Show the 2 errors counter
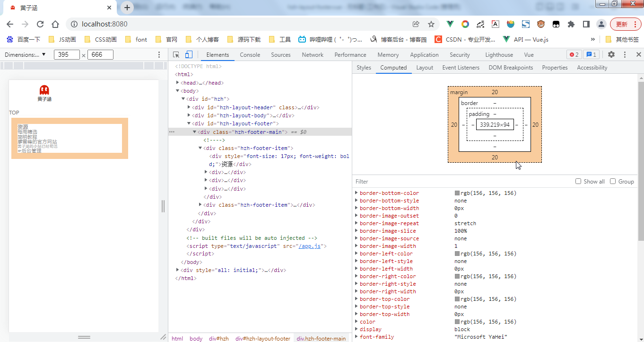644x342 pixels. (574, 55)
